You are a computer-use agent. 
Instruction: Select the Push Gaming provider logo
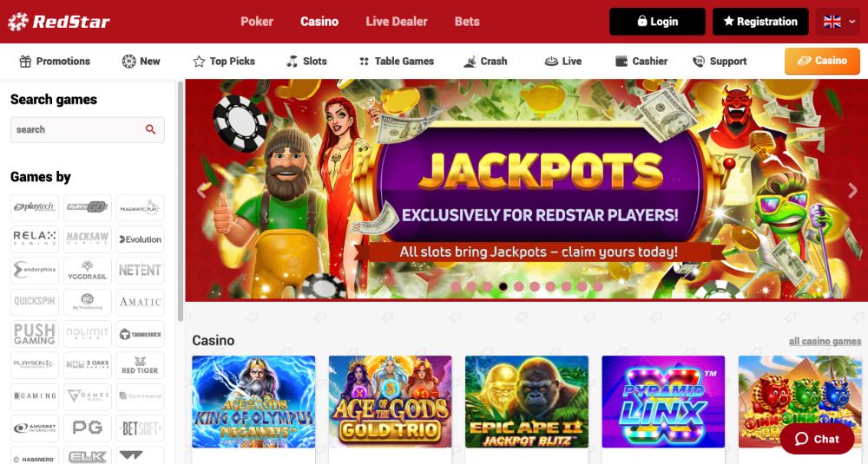pos(35,334)
